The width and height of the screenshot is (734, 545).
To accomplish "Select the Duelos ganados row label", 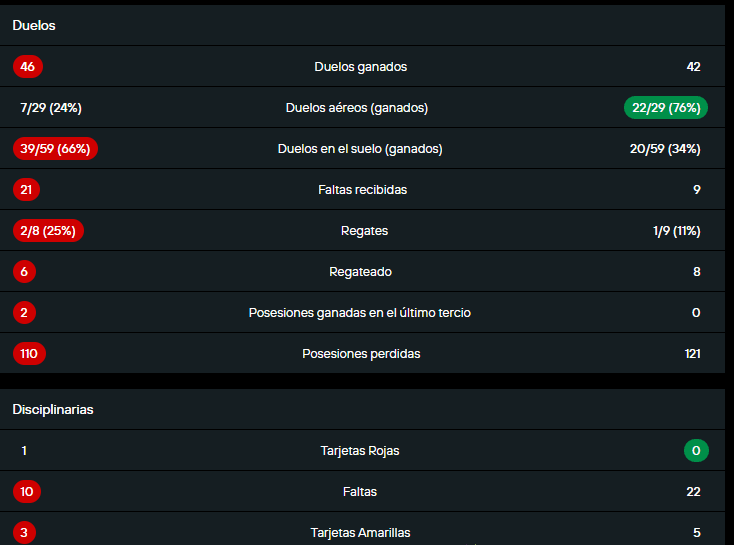I will (x=360, y=67).
